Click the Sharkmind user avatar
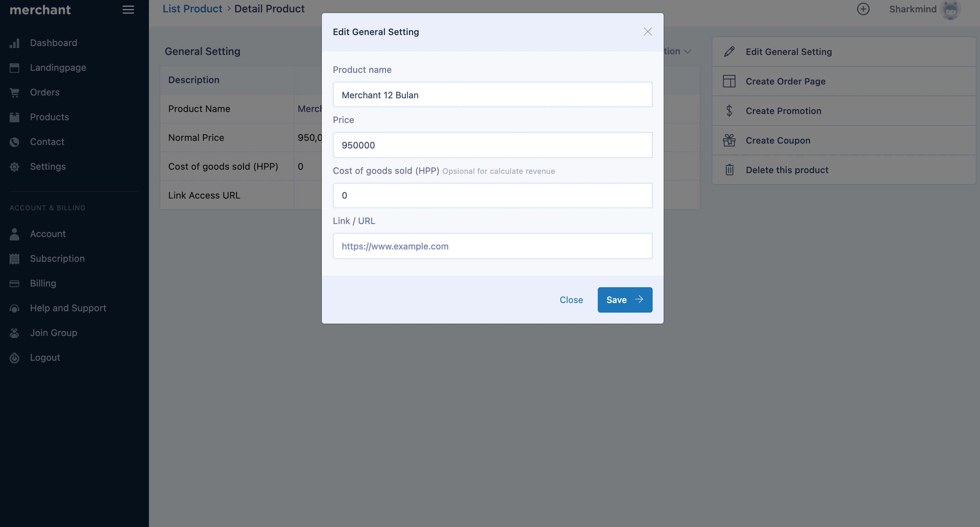Image resolution: width=980 pixels, height=527 pixels. pyautogui.click(x=950, y=10)
